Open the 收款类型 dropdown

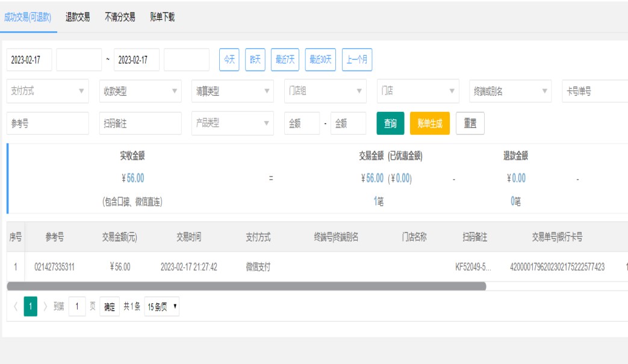140,91
